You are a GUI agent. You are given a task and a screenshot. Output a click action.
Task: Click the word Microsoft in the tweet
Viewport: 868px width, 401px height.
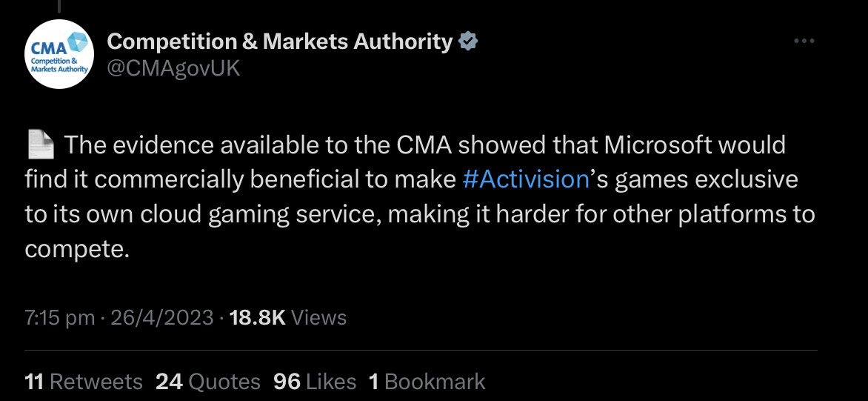pyautogui.click(x=658, y=145)
